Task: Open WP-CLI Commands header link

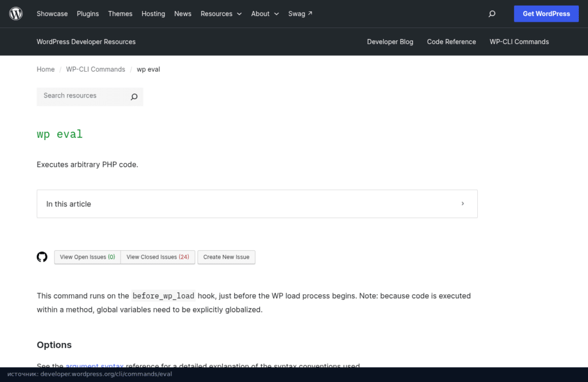Action: 519,42
